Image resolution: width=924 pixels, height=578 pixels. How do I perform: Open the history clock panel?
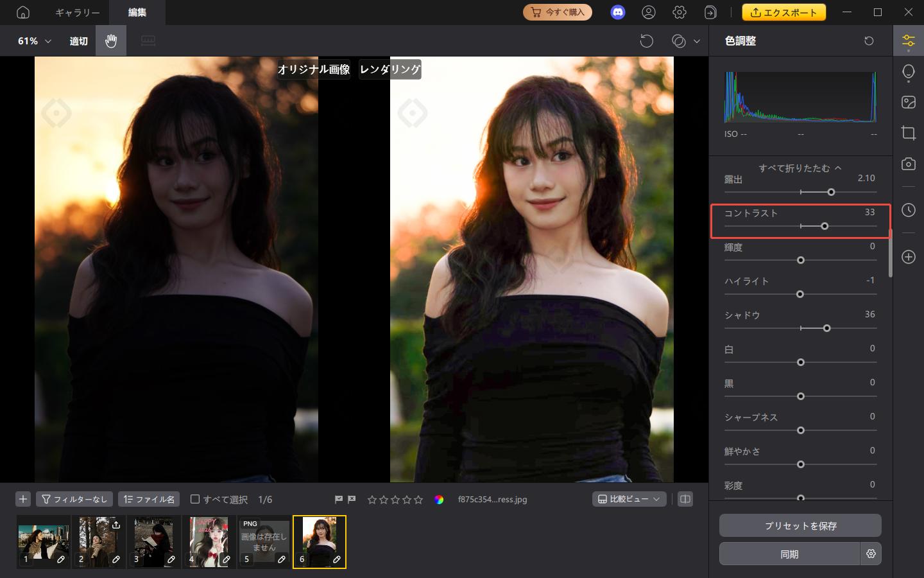pos(908,210)
